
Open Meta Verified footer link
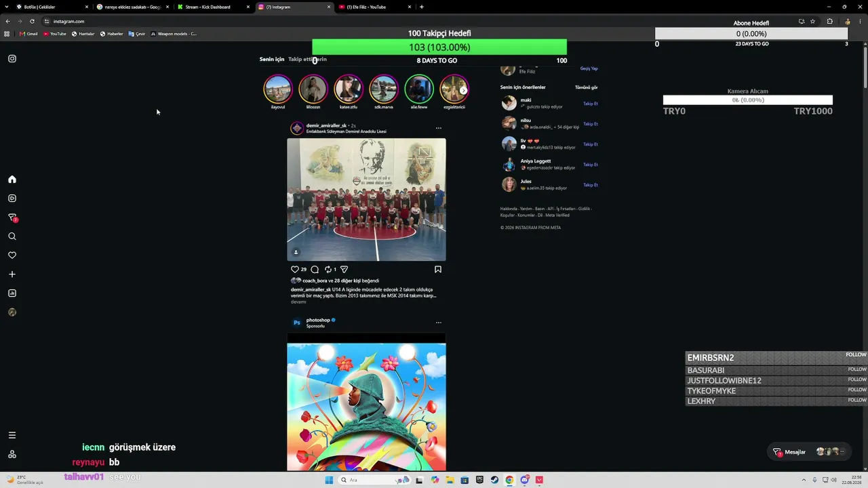[557, 215]
